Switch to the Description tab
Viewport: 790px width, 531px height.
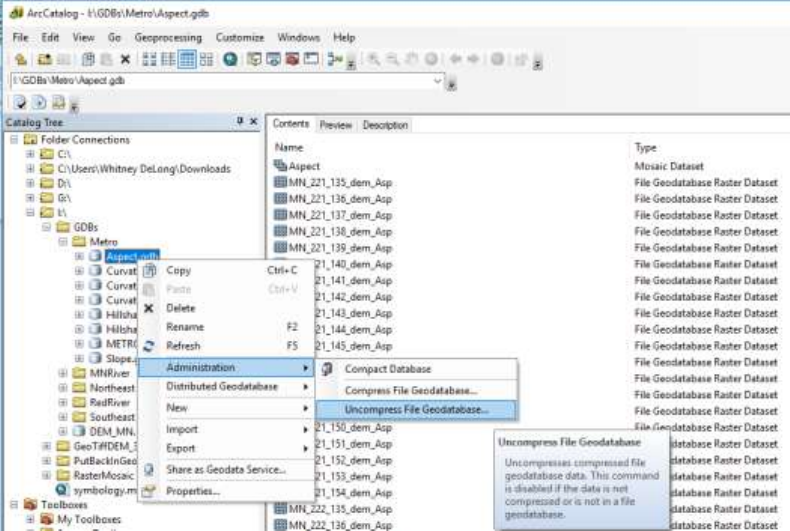pos(385,125)
